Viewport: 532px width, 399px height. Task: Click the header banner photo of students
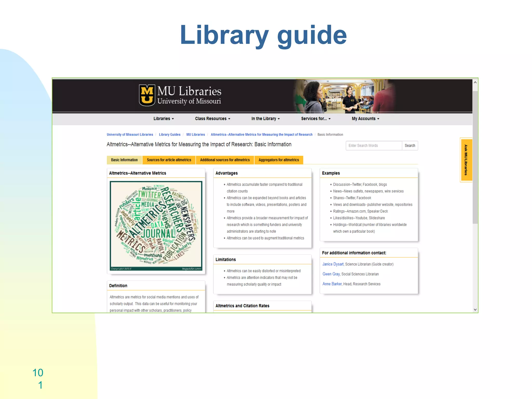[344, 96]
